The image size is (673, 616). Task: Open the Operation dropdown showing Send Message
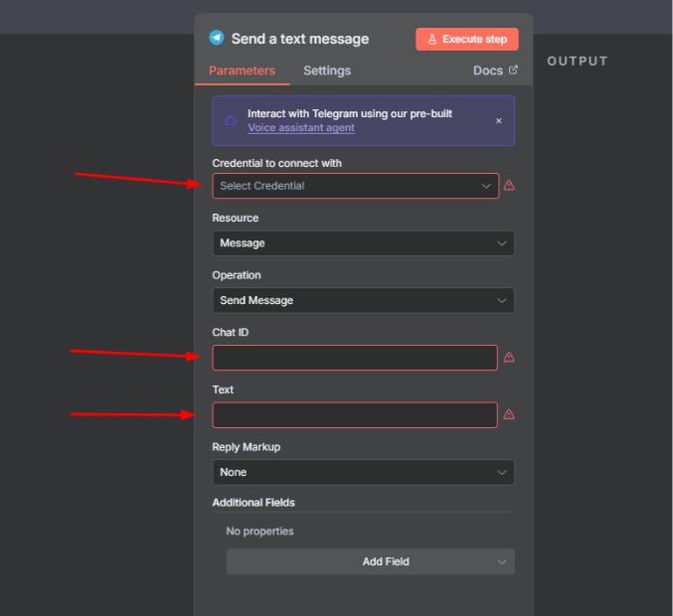pos(363,300)
